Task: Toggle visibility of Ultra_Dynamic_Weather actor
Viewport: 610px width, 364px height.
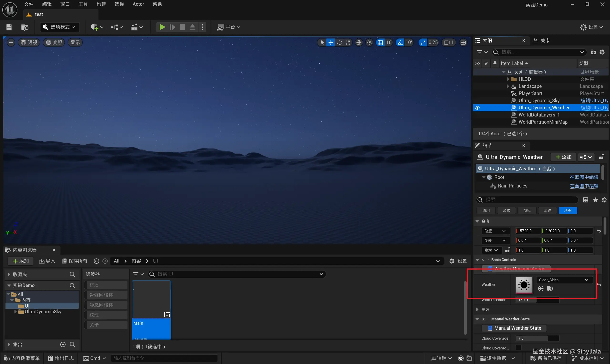Action: pos(477,108)
